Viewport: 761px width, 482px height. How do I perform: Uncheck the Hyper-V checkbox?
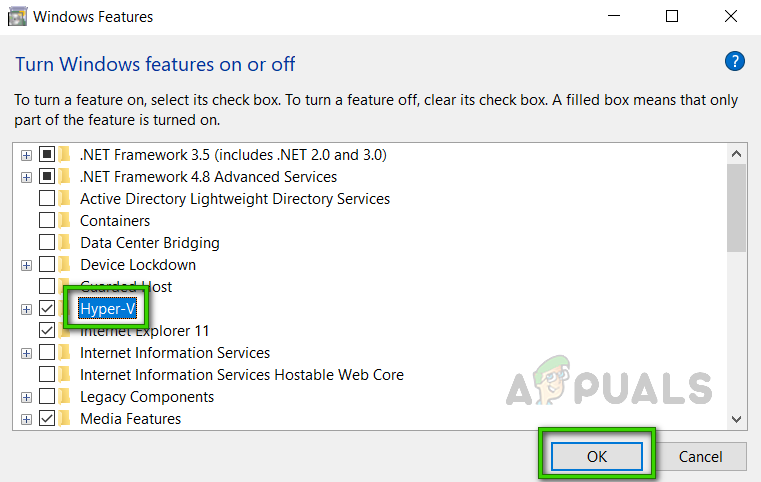tap(47, 309)
